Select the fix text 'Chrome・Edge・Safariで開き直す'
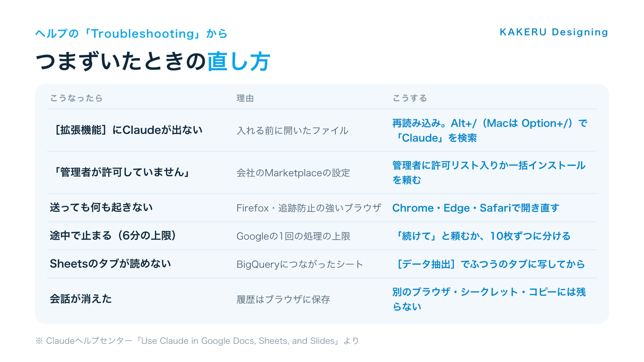 point(476,208)
